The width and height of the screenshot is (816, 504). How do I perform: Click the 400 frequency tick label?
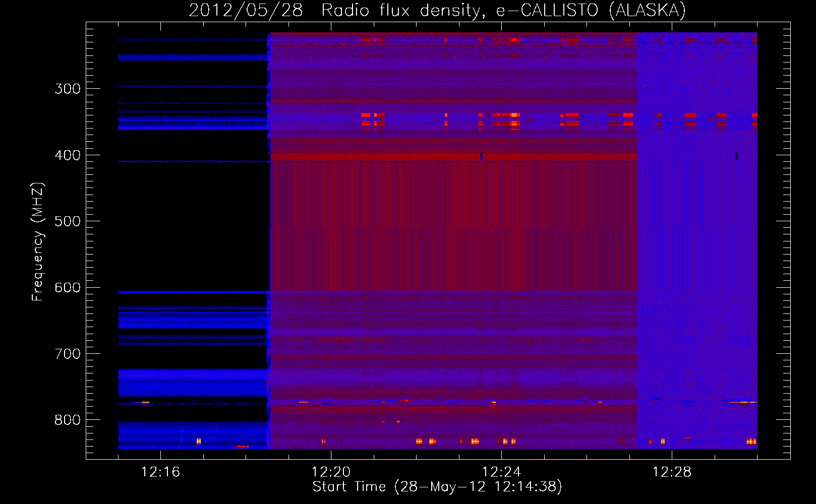coord(68,155)
